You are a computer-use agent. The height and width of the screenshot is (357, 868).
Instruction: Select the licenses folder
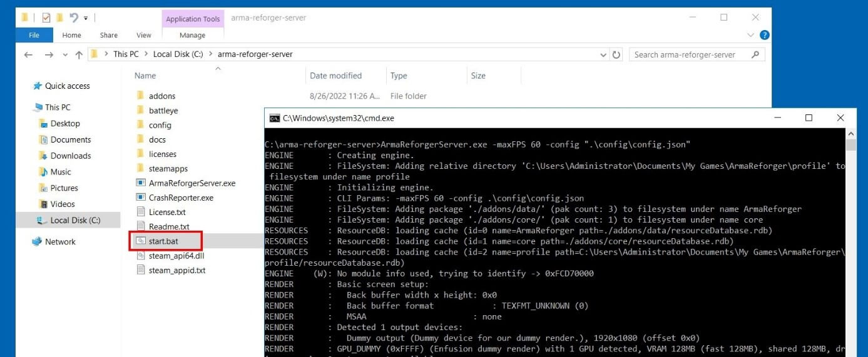pos(156,154)
